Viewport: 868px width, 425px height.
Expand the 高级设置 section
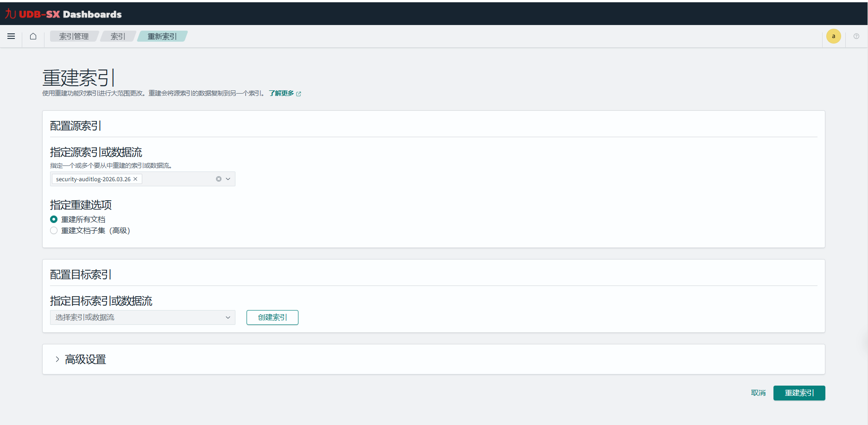[x=57, y=359]
